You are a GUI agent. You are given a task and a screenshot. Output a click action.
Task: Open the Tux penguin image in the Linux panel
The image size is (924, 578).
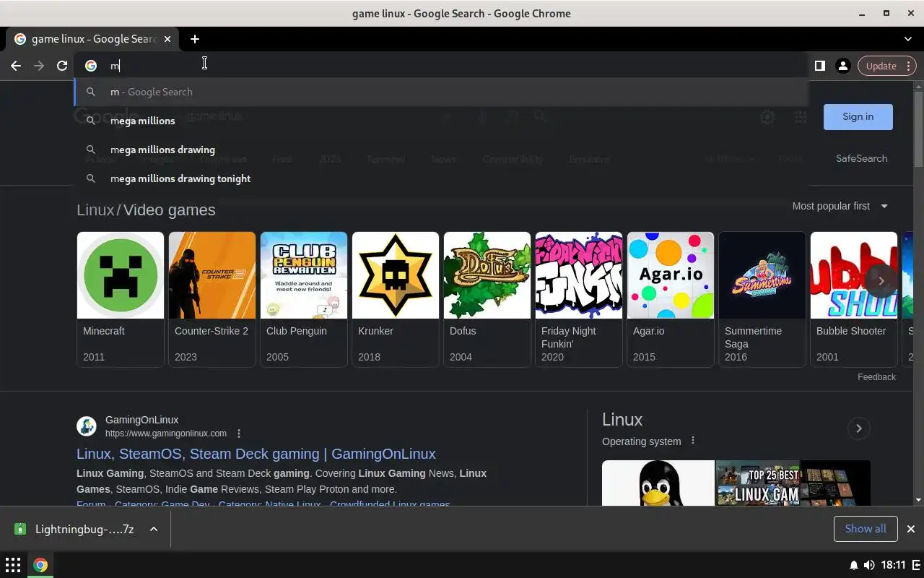[x=658, y=483]
